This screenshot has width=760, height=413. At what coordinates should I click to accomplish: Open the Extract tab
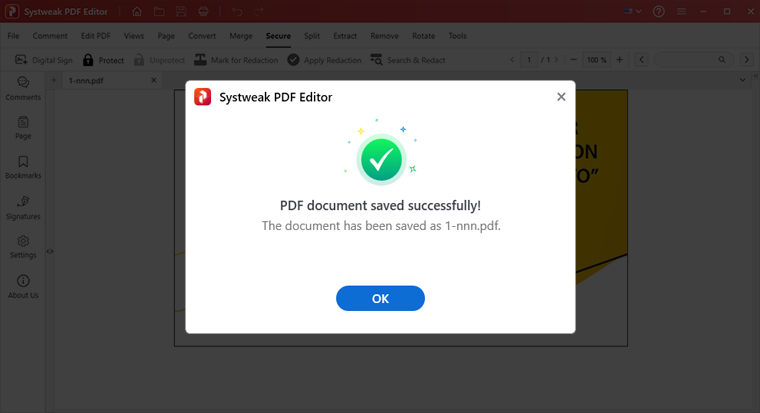[x=345, y=36]
